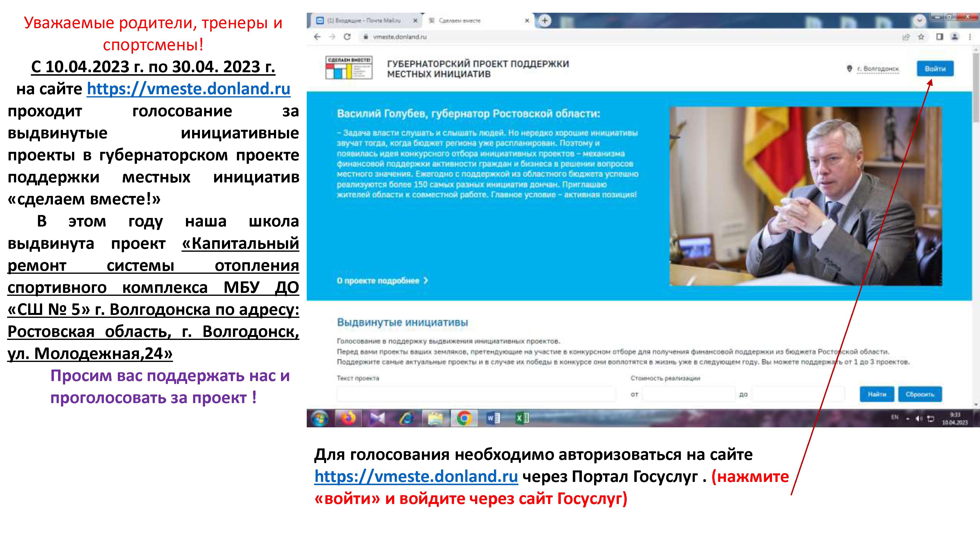980x551 pixels.
Task: Switch to Chrome in the taskbar
Action: (464, 419)
